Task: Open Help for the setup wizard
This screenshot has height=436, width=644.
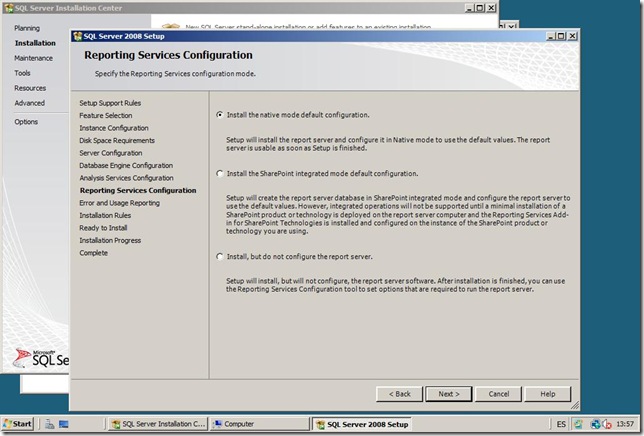Action: coord(547,394)
